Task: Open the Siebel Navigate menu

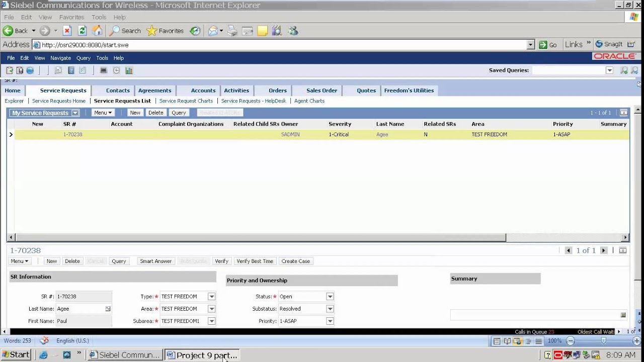Action: click(x=60, y=58)
